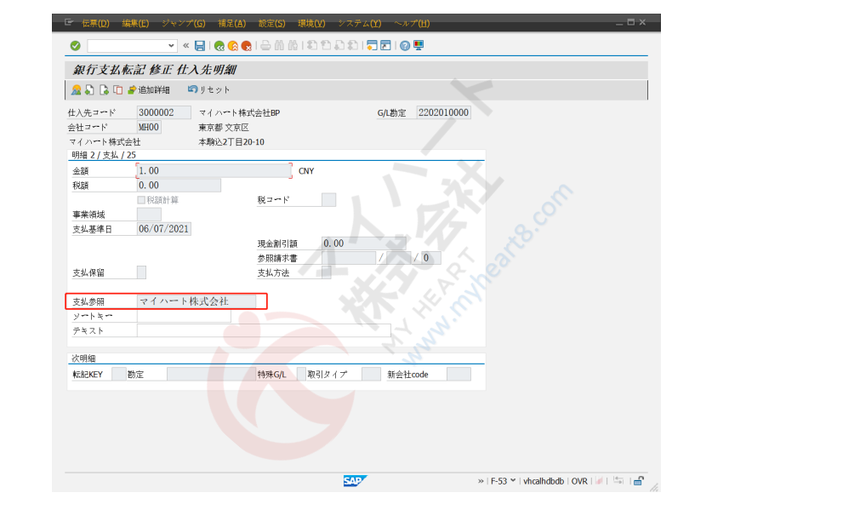Click the 特殊G/L field

pyautogui.click(x=301, y=375)
